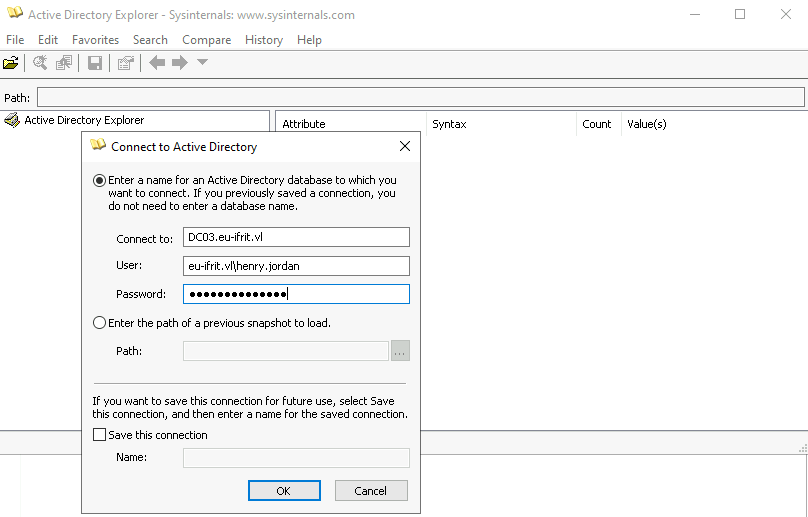Image resolution: width=808 pixels, height=517 pixels.
Task: Open the File menu
Action: click(15, 40)
